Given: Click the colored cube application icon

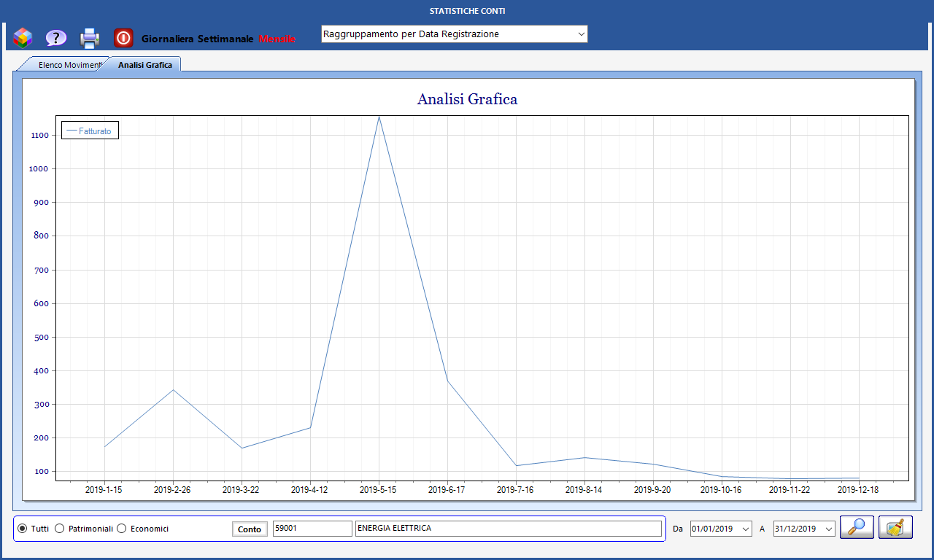Looking at the screenshot, I should 23,37.
